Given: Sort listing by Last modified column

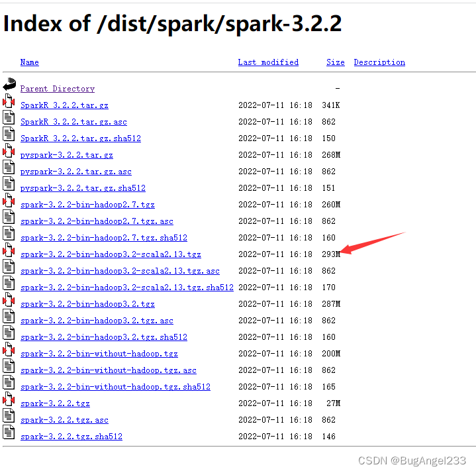Looking at the screenshot, I should pos(268,62).
